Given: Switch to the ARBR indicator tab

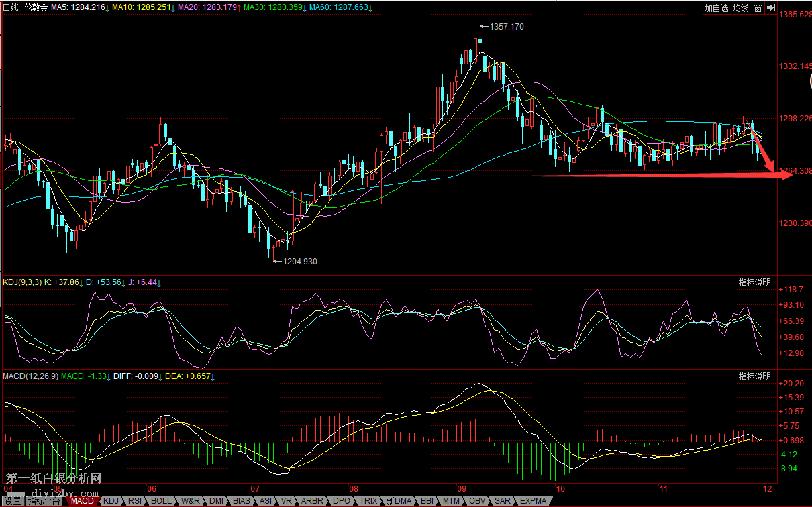Looking at the screenshot, I should coord(312,501).
